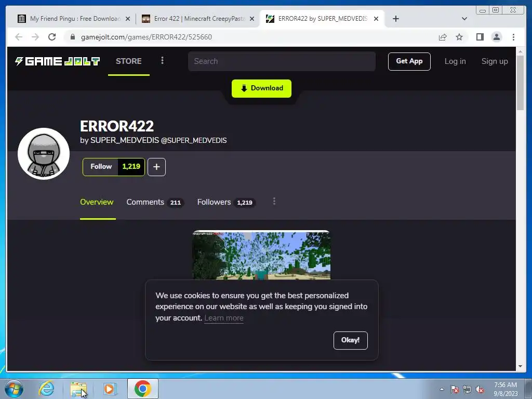The height and width of the screenshot is (399, 532).
Task: Show hidden system tray icons
Action: click(x=442, y=389)
